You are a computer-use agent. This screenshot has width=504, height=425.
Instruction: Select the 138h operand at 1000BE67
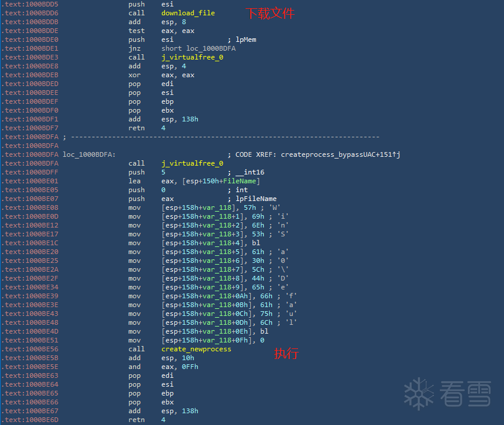190,411
